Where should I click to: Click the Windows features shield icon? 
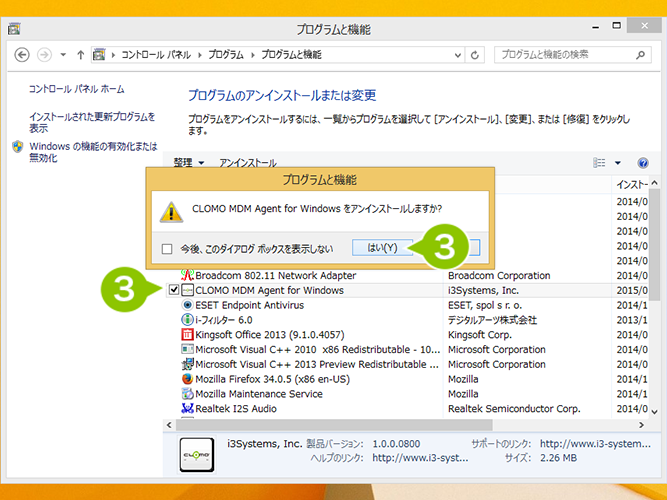(18, 146)
